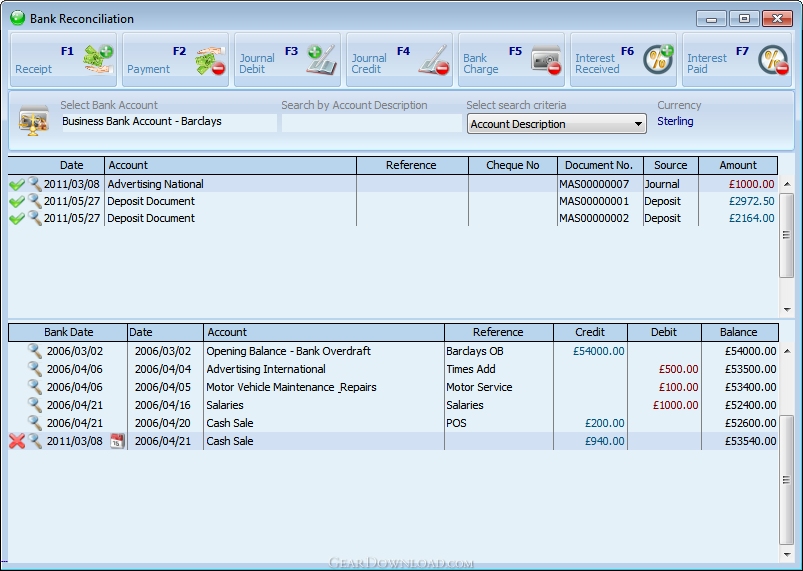Screen dimensions: 803x571
Task: Add Interest Paid F7
Action: point(737,60)
